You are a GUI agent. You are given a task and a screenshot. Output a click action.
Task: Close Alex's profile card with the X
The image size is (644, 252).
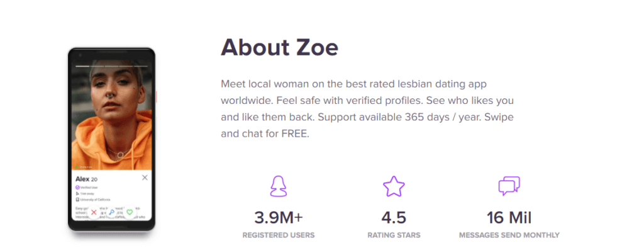[145, 178]
